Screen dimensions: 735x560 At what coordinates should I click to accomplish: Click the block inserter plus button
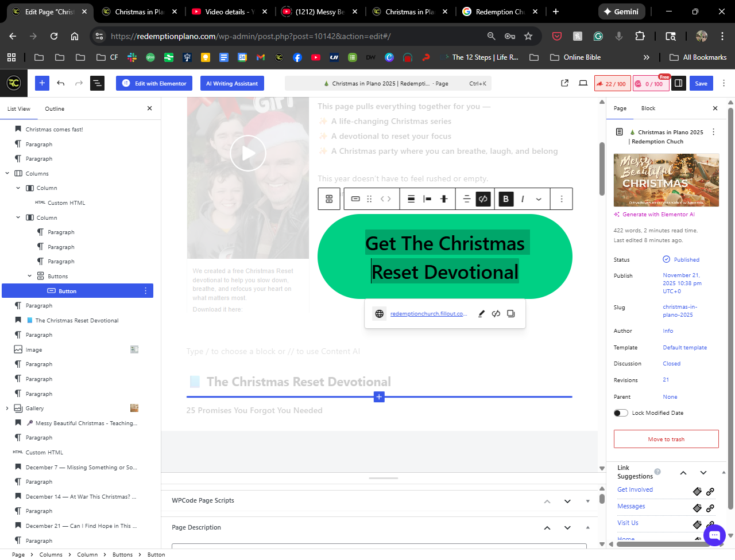42,83
